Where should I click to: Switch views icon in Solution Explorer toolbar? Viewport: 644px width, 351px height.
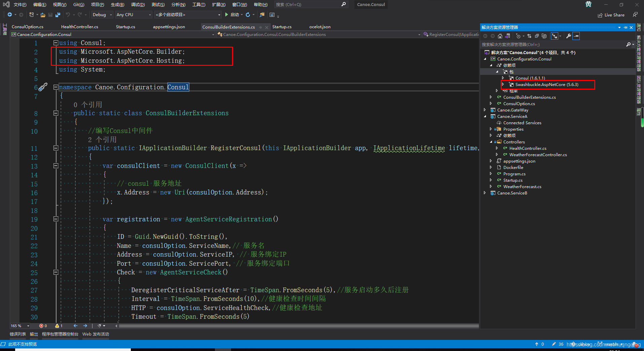[507, 36]
